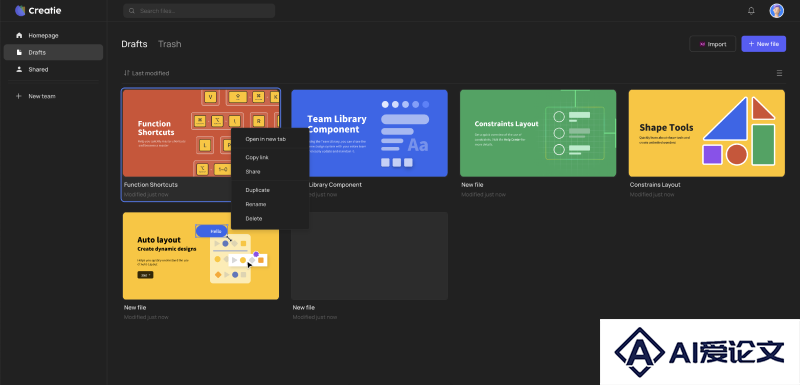Click the Drafts file icon in sidebar
This screenshot has width=800, height=385.
click(x=19, y=53)
